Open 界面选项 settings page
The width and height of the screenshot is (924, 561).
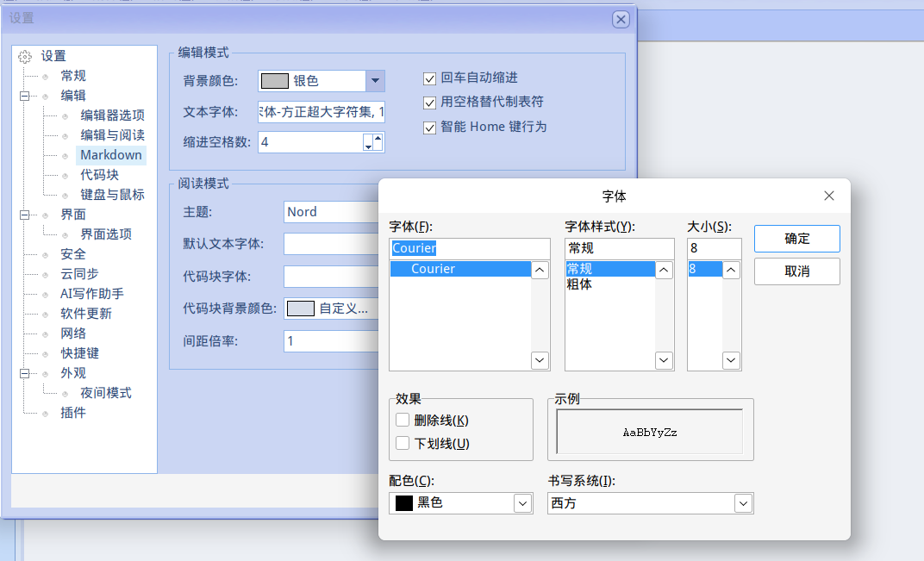point(106,234)
